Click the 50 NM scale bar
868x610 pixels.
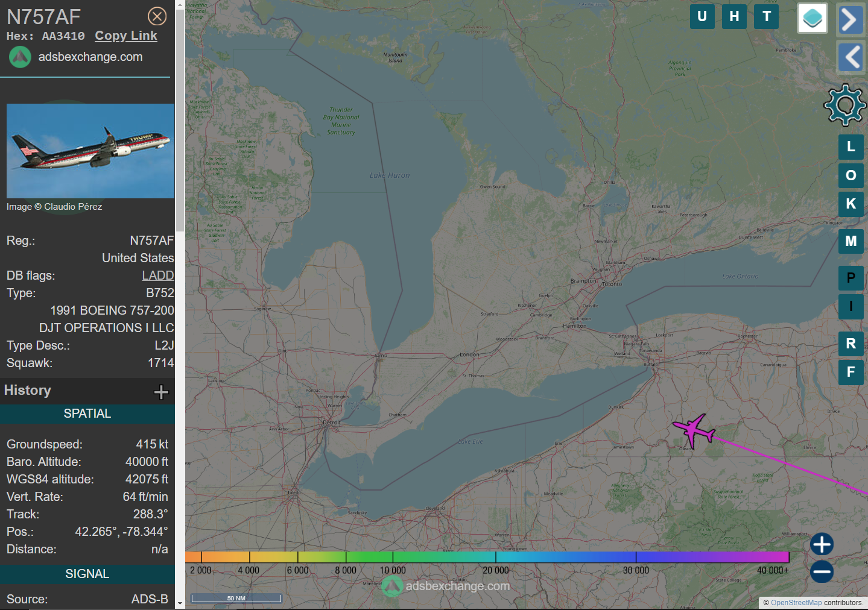tap(236, 598)
